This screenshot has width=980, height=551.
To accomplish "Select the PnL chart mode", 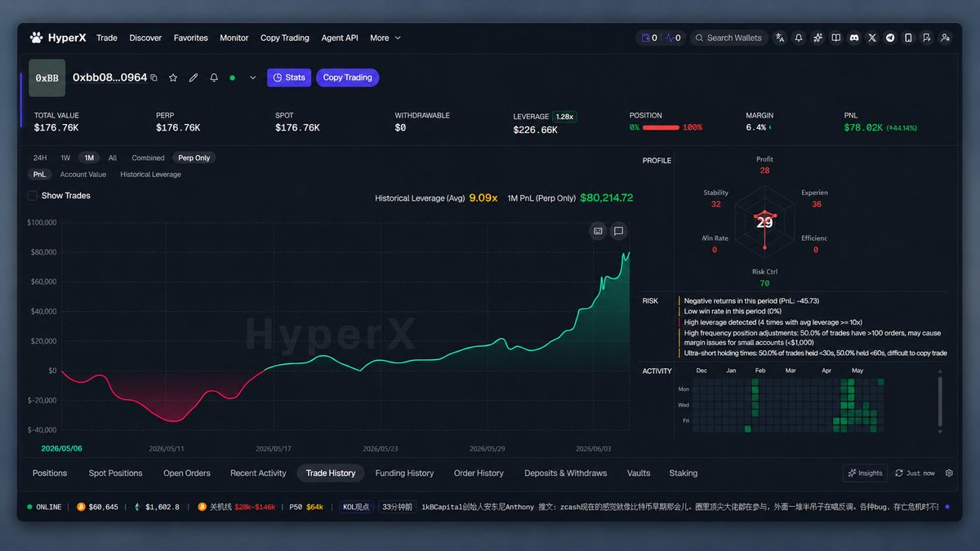I will 39,174.
